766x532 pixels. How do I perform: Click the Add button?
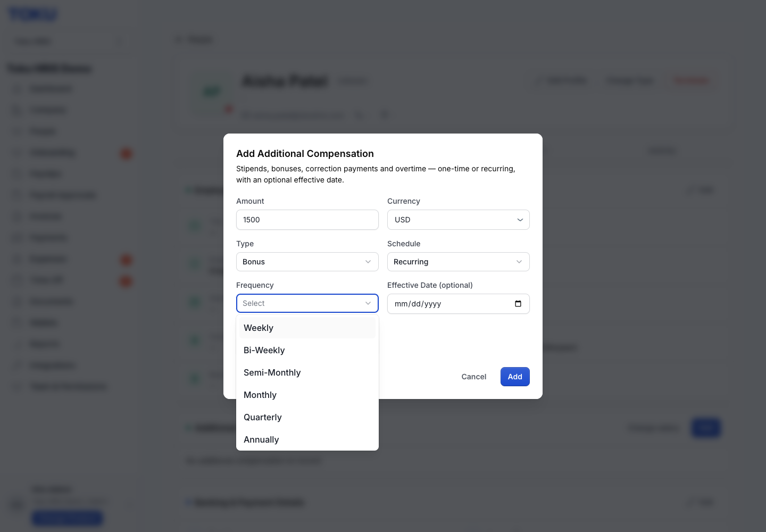515,377
